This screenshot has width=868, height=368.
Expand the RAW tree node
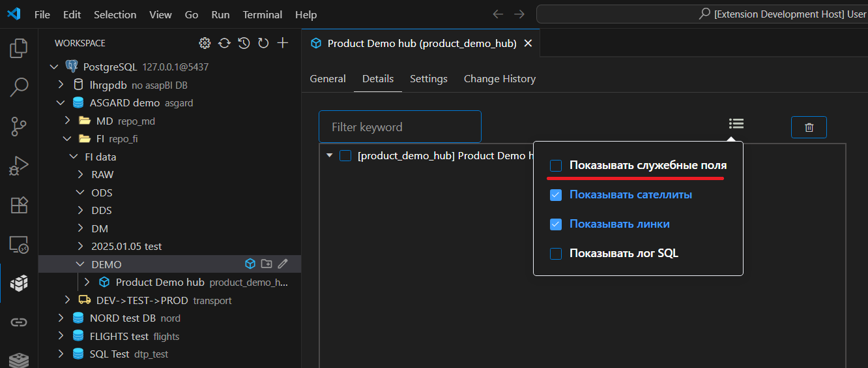80,175
